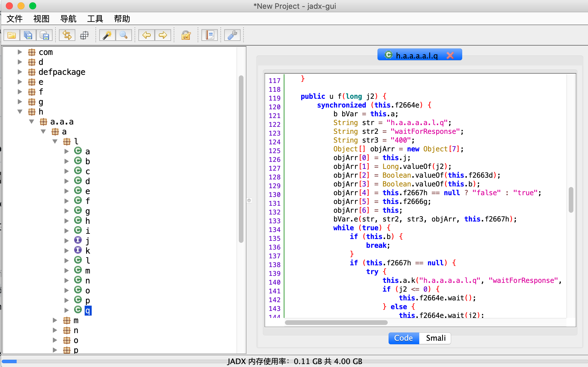Collapse the a.a.a package node
The width and height of the screenshot is (588, 367).
32,122
